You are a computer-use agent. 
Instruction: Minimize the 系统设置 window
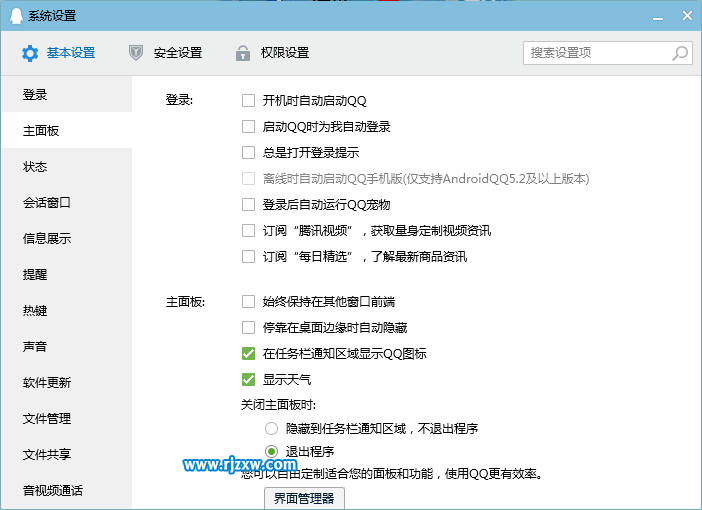pos(658,17)
